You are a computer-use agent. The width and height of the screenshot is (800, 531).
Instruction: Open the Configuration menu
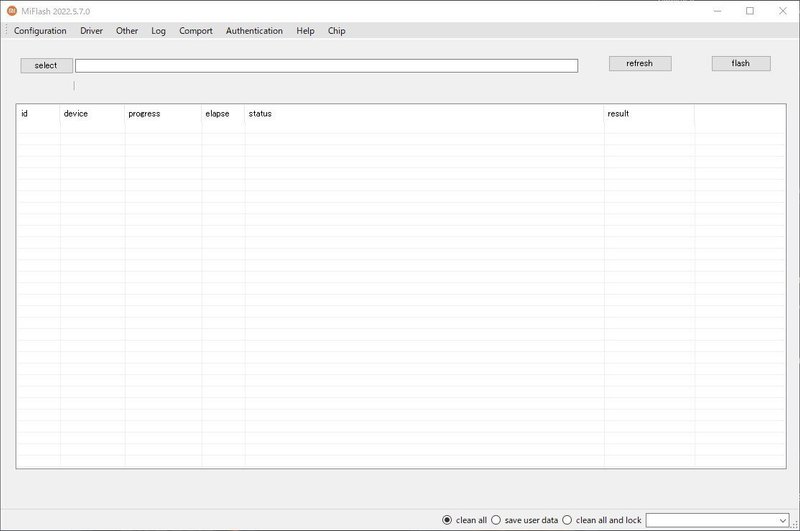(x=40, y=31)
